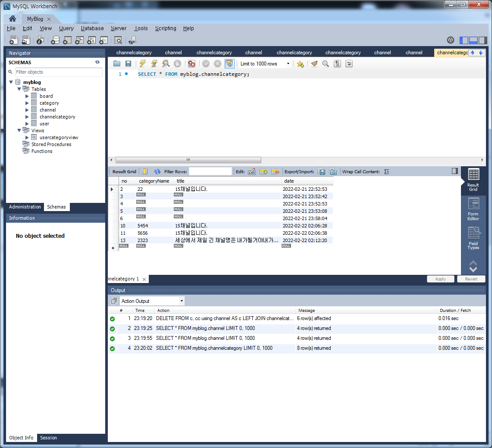
Task: Open the Database menu
Action: coord(92,28)
